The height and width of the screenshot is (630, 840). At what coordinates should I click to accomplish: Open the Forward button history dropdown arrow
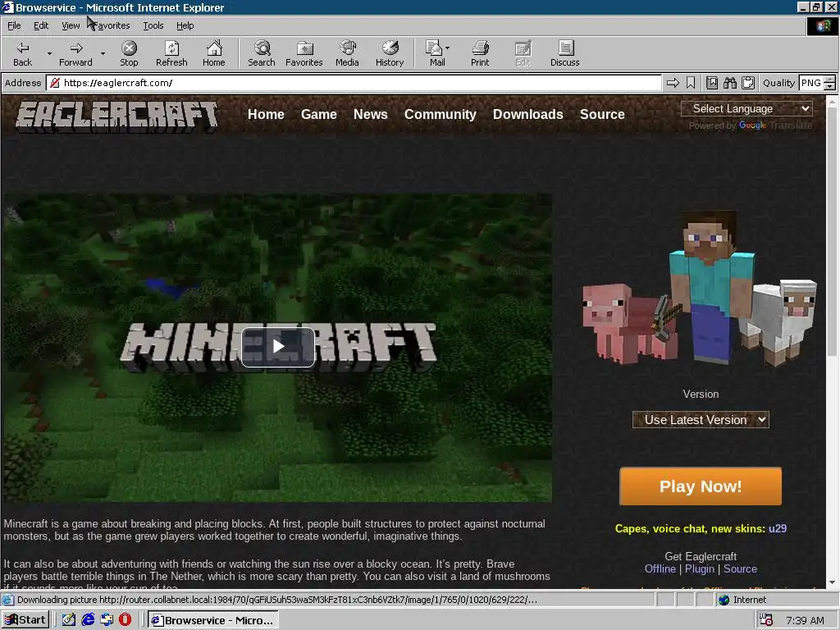pos(103,53)
